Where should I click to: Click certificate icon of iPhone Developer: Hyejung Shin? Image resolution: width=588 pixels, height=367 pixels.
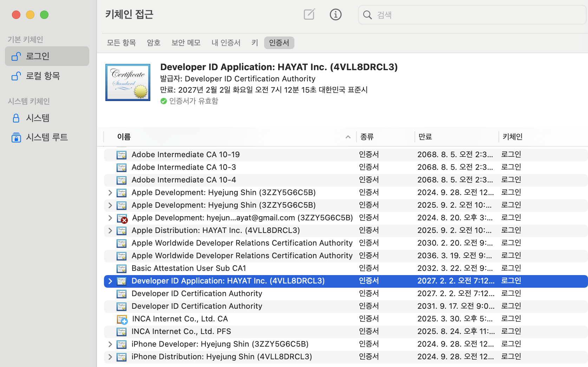tap(122, 344)
